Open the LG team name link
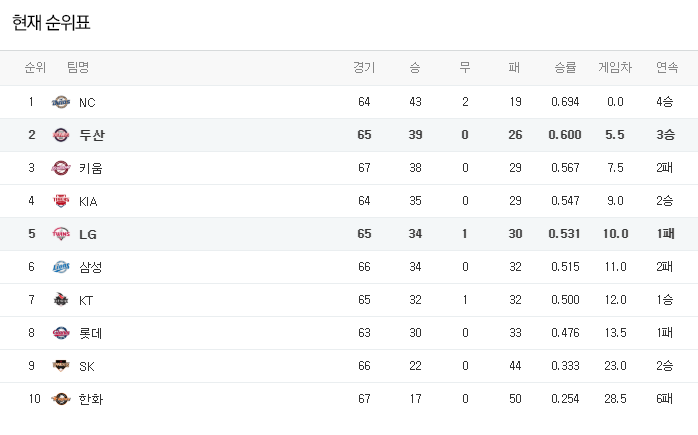Viewport: 698px width, 435px height. tap(88, 234)
